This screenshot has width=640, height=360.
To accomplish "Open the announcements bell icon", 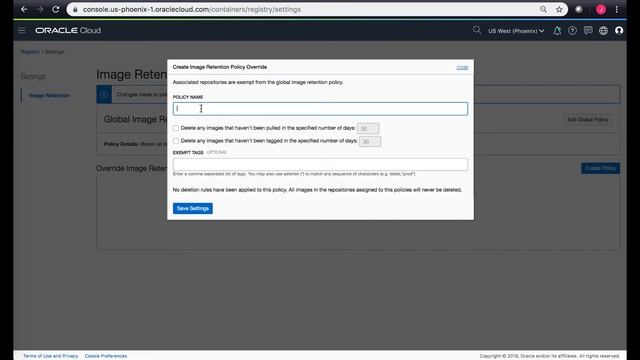I will [x=557, y=31].
